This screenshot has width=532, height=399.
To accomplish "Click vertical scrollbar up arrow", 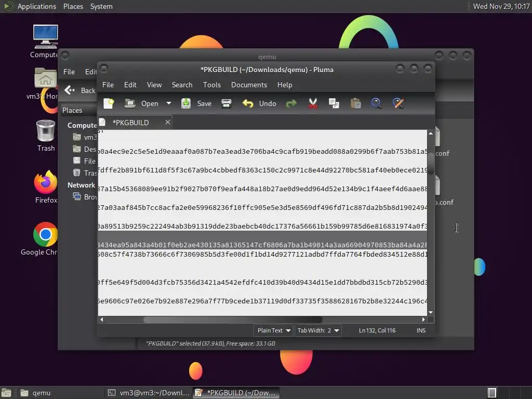I will click(x=431, y=134).
